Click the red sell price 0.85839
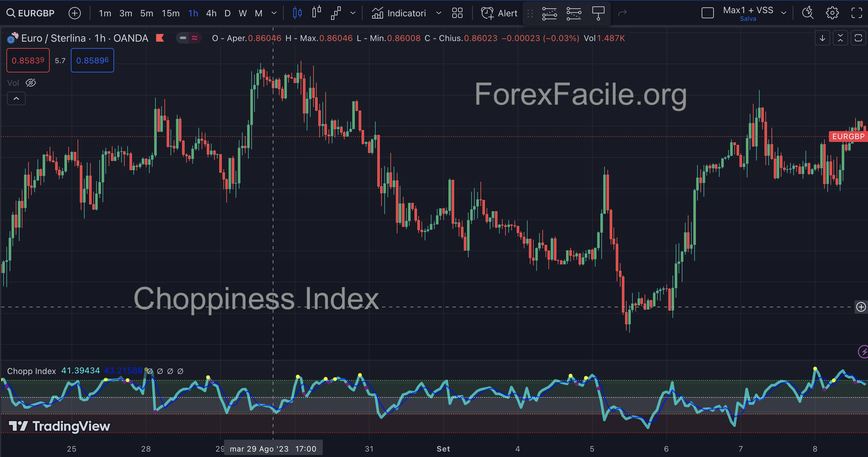The image size is (868, 457). coord(28,60)
